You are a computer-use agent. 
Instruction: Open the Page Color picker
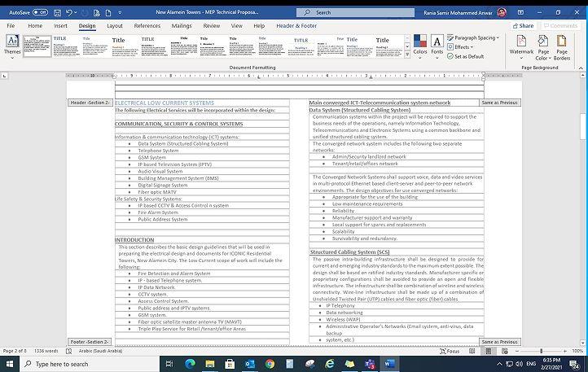543,47
